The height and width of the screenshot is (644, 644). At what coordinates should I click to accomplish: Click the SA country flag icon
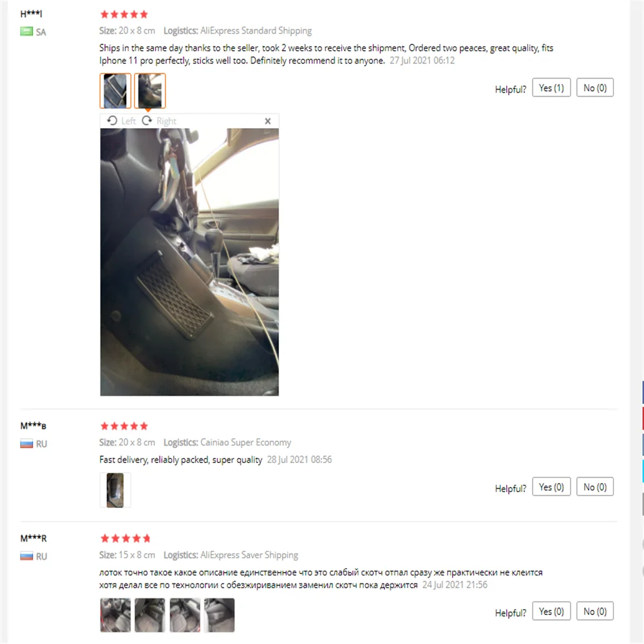click(x=26, y=32)
